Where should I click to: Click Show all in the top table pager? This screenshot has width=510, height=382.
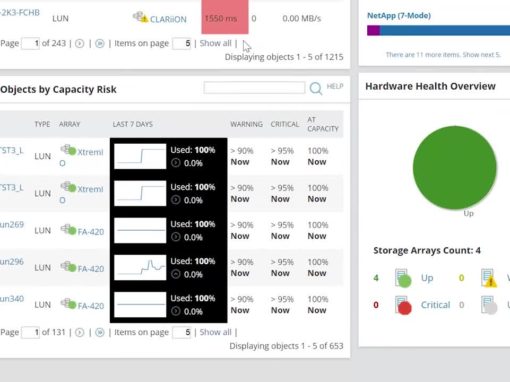(x=215, y=43)
